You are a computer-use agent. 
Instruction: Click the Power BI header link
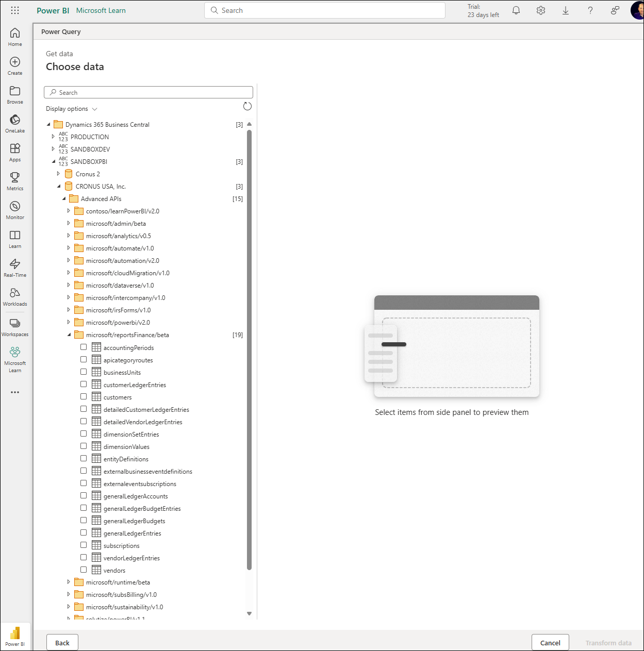pos(53,10)
